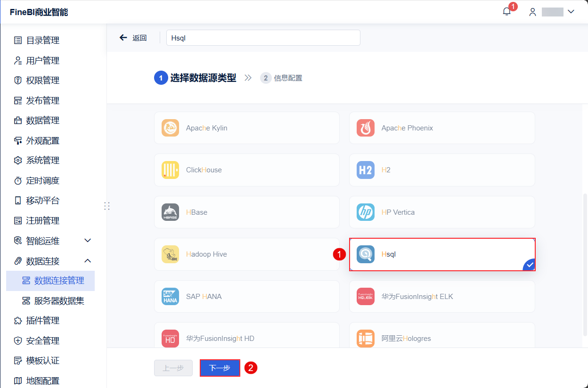588x388 pixels.
Task: Choose the ClickHouse text label
Action: [204, 170]
